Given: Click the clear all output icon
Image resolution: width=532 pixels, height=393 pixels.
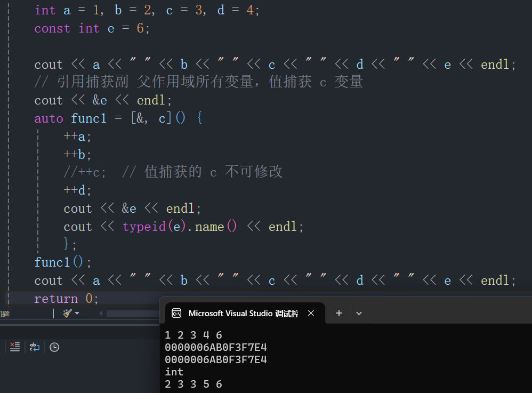Looking at the screenshot, I should 15,347.
